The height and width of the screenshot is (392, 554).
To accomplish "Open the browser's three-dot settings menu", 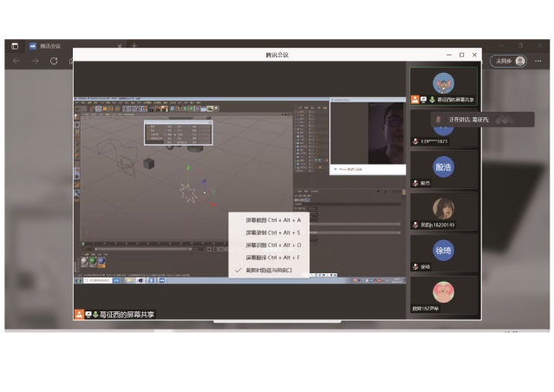I will [539, 62].
